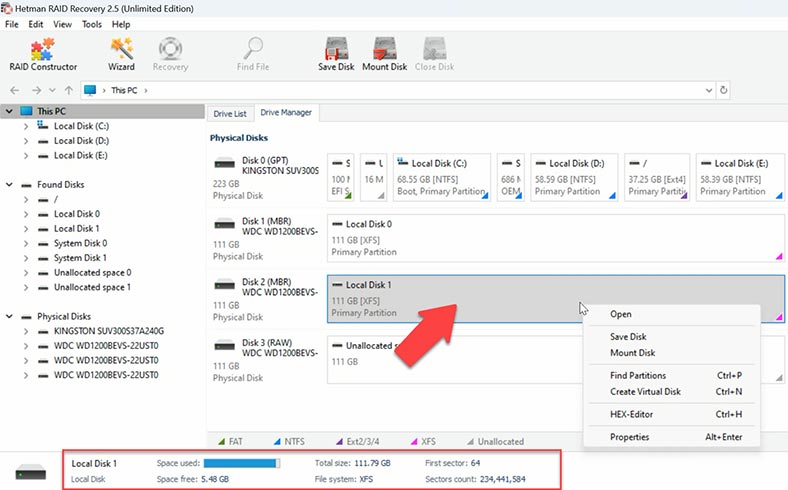Open the Tools menu
Viewport: 788px width, 490px height.
pos(92,24)
